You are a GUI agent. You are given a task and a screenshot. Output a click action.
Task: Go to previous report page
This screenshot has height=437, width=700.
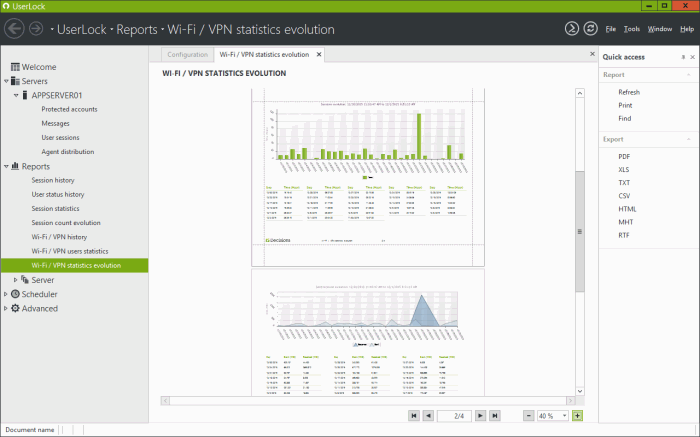[x=428, y=416]
